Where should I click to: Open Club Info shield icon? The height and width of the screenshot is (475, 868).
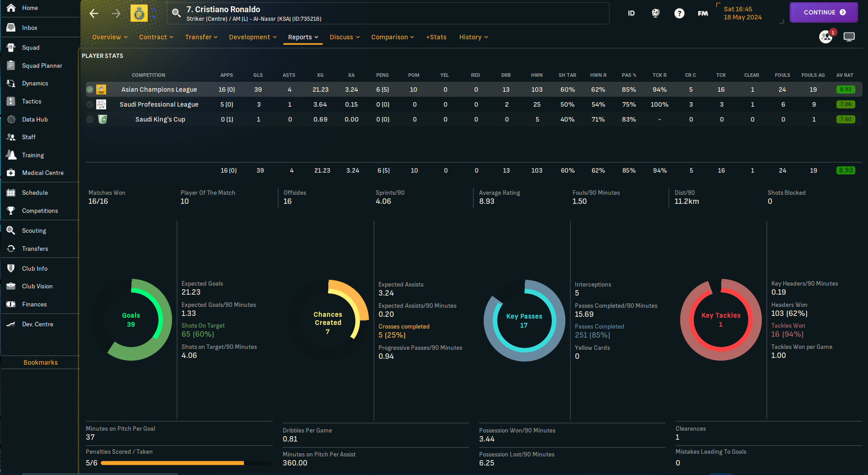[x=11, y=268]
